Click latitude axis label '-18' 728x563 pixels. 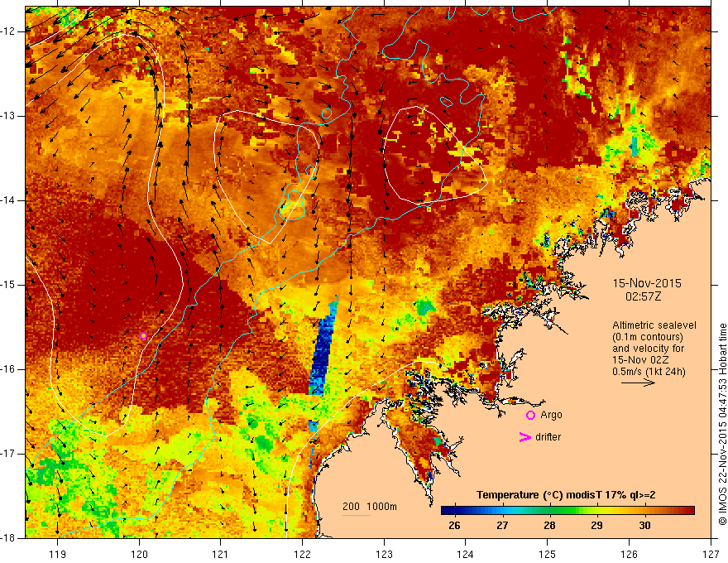[8, 538]
